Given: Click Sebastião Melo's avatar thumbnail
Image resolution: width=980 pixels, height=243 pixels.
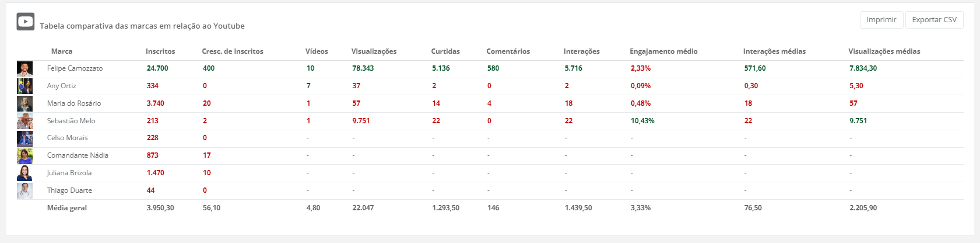Looking at the screenshot, I should (x=24, y=121).
